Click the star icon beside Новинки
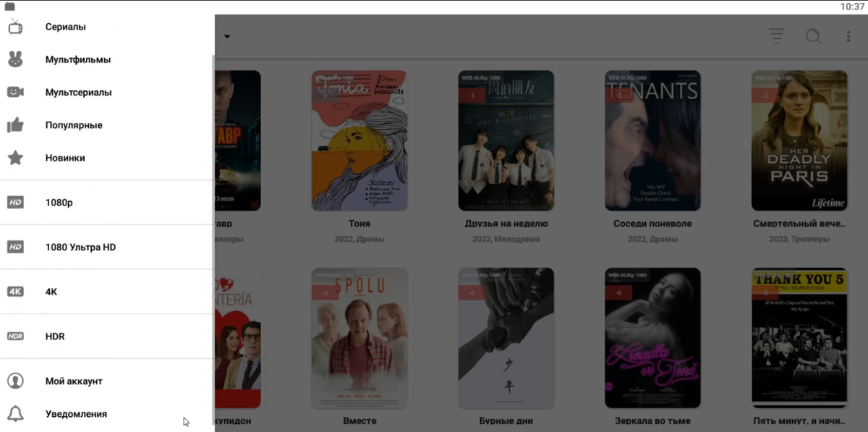 [15, 158]
